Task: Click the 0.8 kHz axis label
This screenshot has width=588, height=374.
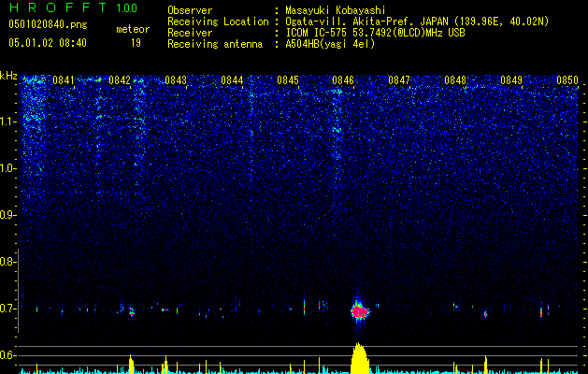Action: point(7,262)
